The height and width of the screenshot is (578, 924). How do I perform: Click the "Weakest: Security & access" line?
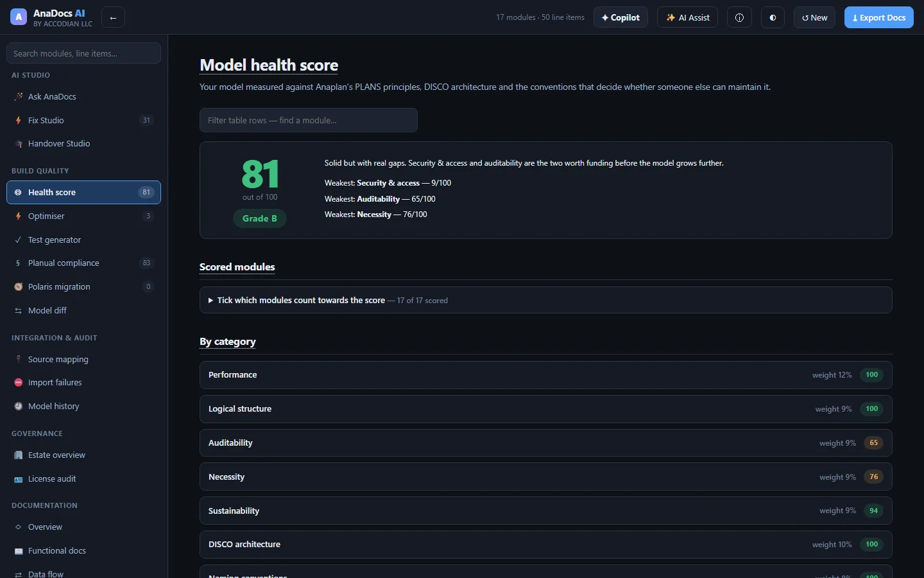click(388, 183)
